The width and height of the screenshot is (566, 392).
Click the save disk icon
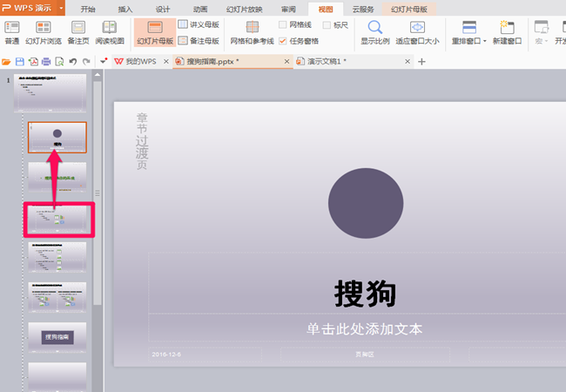(x=19, y=62)
